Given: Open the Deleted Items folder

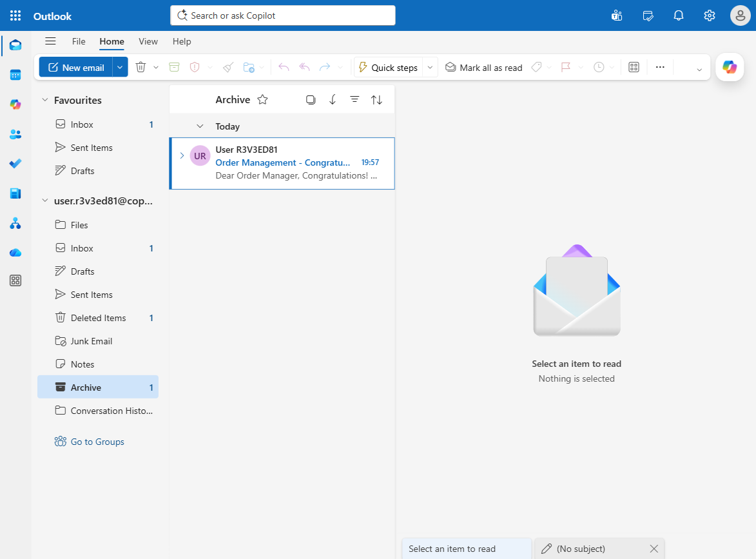Looking at the screenshot, I should point(98,318).
